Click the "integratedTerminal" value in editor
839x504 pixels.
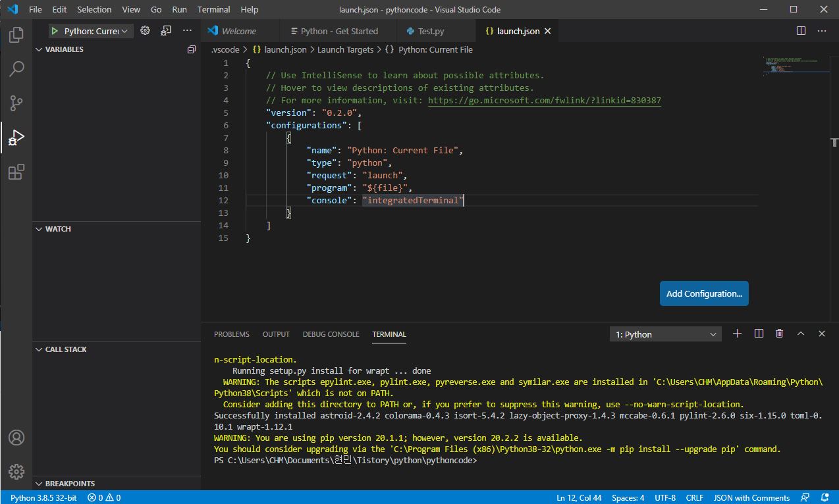click(413, 200)
